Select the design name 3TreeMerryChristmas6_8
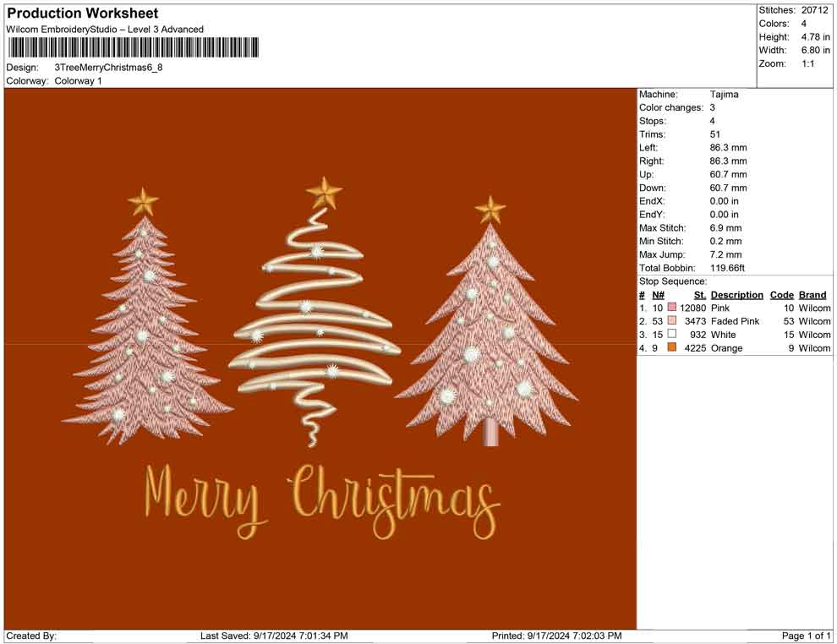Screen dimensions: 837x644 (x=108, y=68)
